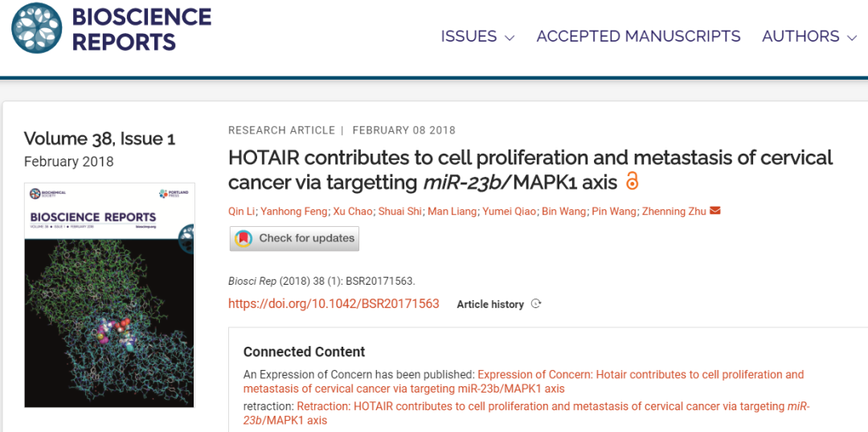Click the Bioscience Reports title text logo
This screenshot has height=432, width=868.
[141, 29]
